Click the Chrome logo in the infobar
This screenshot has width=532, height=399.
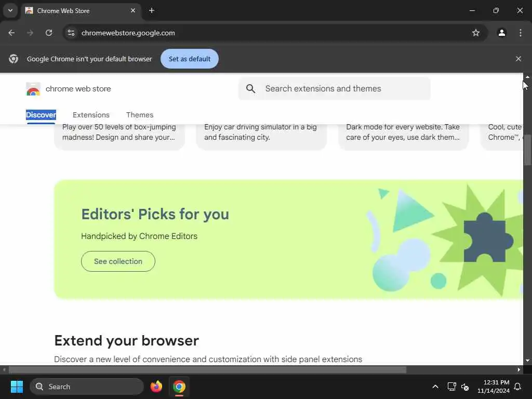[x=14, y=59]
